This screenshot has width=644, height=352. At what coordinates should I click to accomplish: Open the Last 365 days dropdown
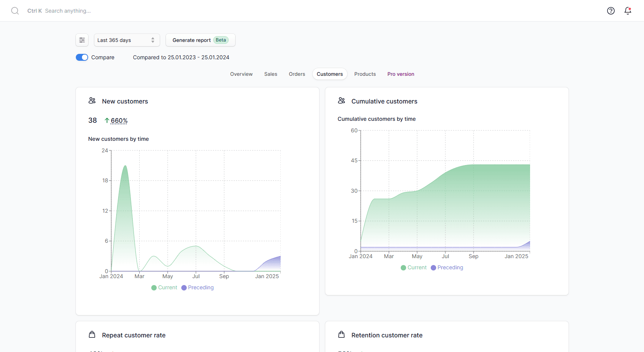(122, 40)
